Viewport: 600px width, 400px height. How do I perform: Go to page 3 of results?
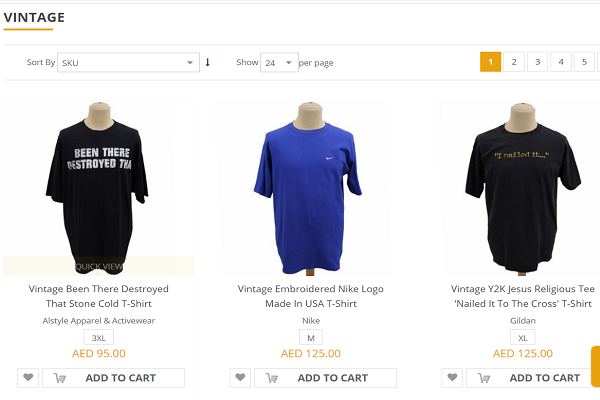pyautogui.click(x=537, y=62)
